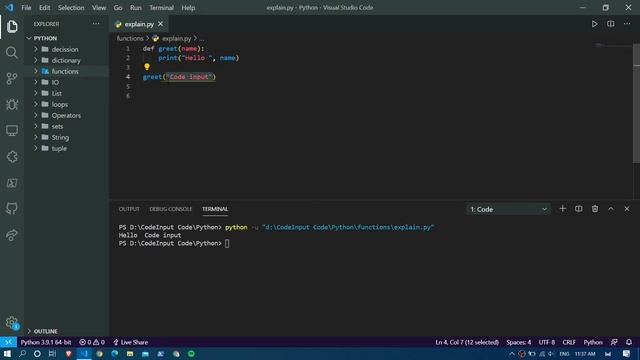Expand the OUTLINE section
This screenshot has width=640, height=360.
67,331
